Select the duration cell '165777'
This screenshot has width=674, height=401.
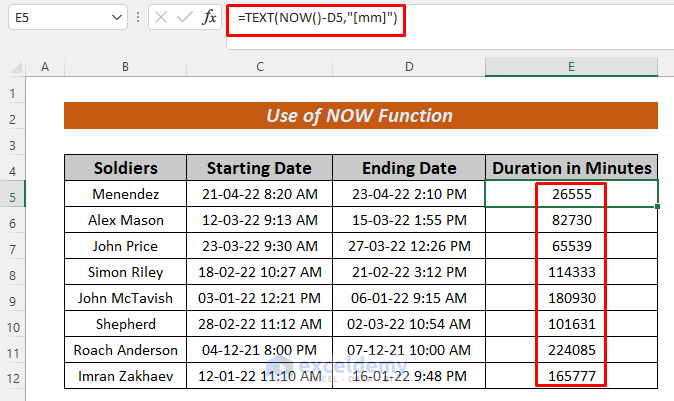tap(572, 376)
